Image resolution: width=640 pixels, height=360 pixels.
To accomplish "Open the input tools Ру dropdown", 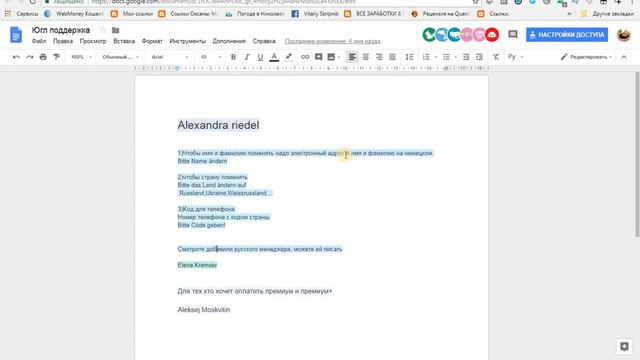I will (x=515, y=57).
